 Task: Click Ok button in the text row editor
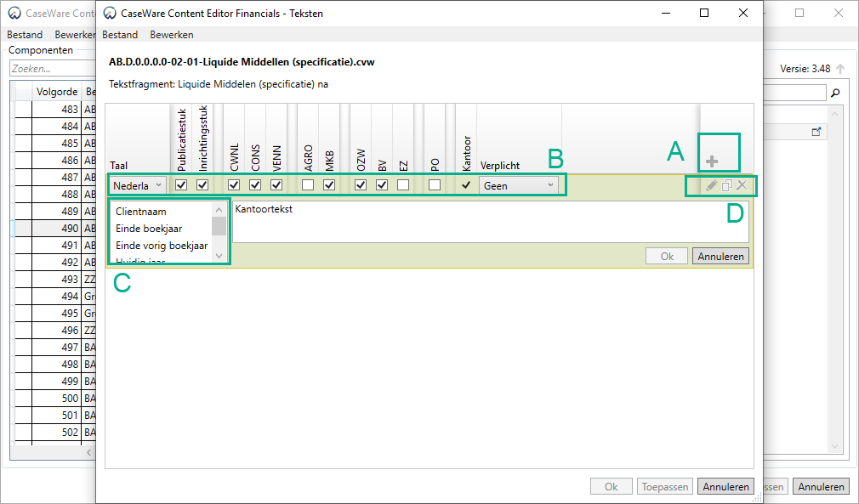667,256
